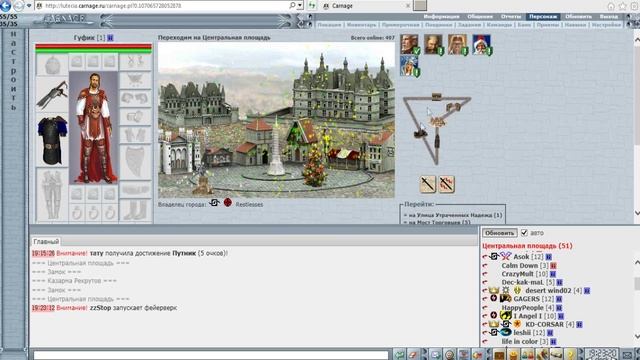Screen dimensions: 640x360
Task: Switch to the Главный chat tab
Action: coord(46,242)
